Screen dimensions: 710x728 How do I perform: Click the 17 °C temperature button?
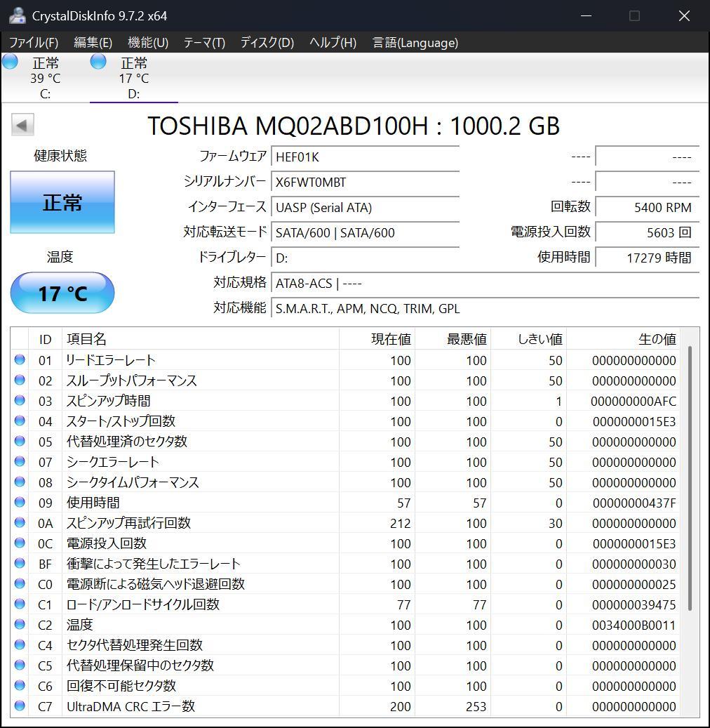(62, 293)
